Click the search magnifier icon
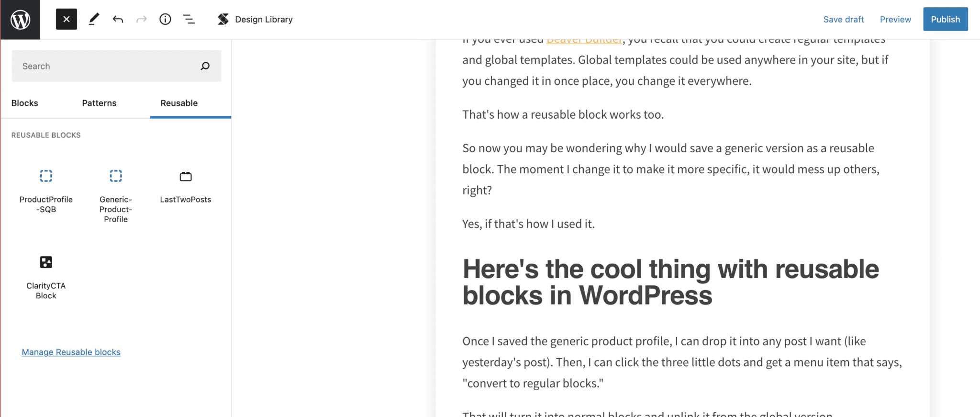The height and width of the screenshot is (417, 980). click(205, 66)
